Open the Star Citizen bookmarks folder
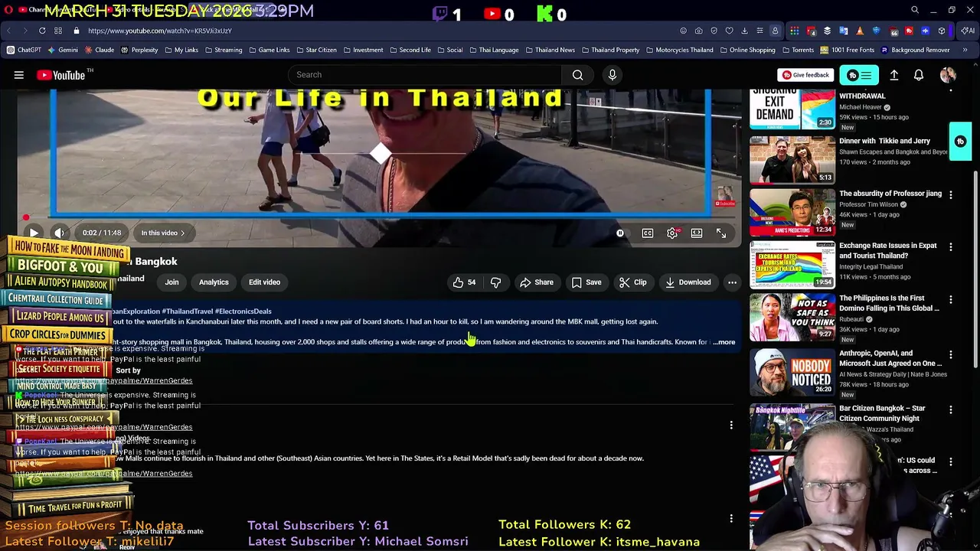Viewport: 980px width, 551px height. pyautogui.click(x=316, y=50)
